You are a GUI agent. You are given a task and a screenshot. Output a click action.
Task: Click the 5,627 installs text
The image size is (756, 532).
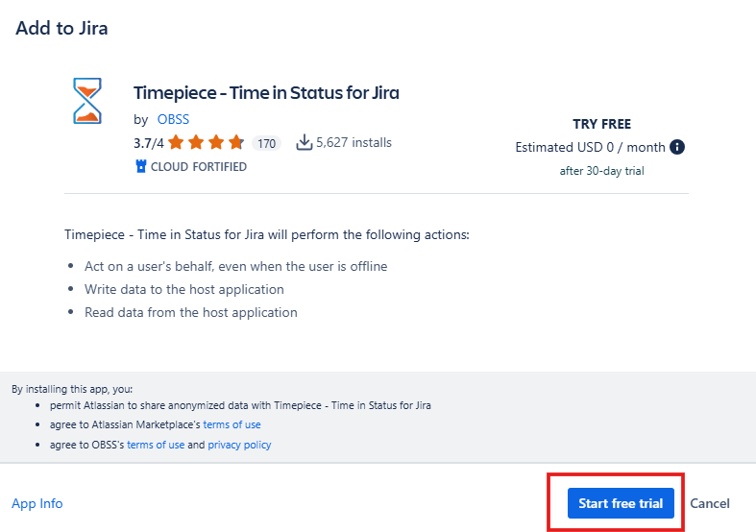point(354,143)
